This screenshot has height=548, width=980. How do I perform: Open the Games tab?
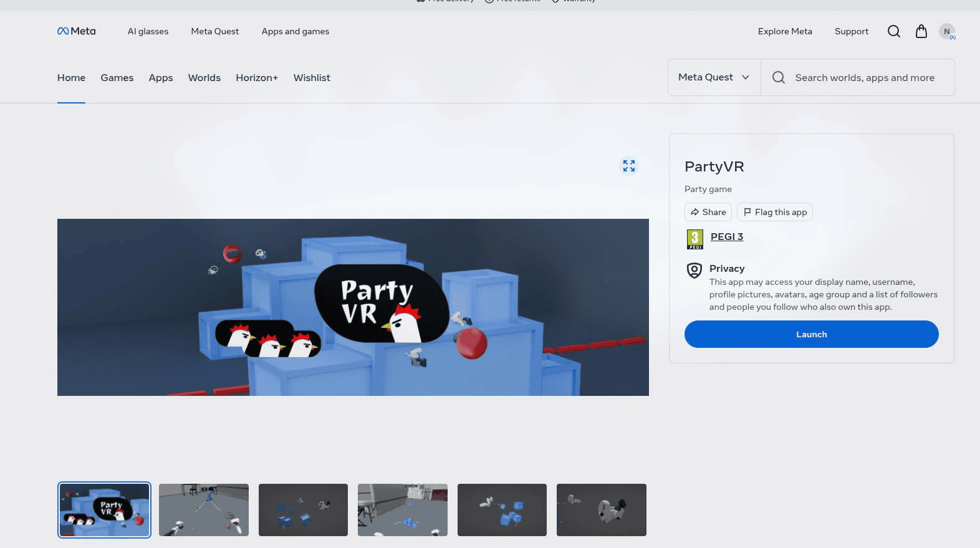coord(117,78)
